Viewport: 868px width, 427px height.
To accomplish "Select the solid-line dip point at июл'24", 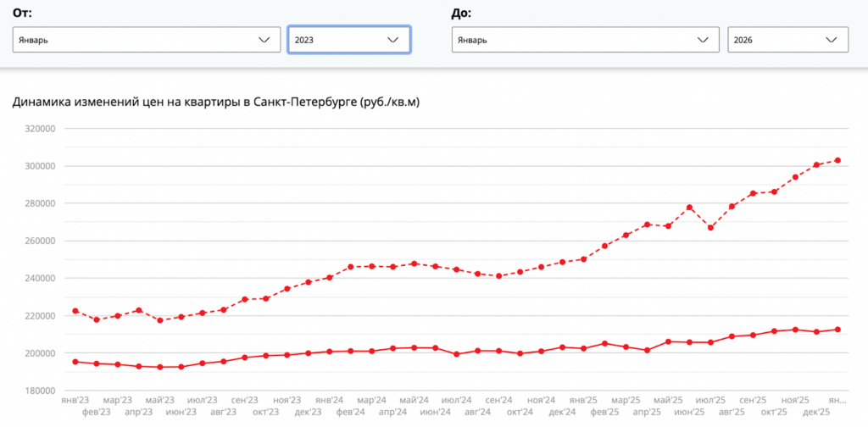I will (457, 354).
